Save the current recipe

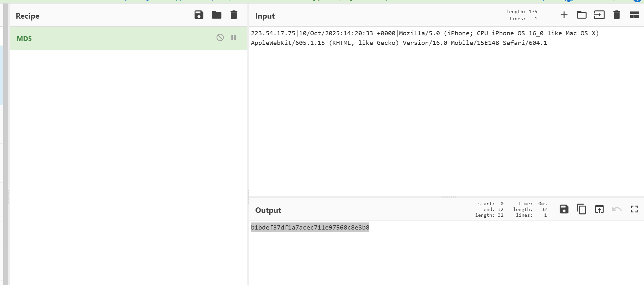(199, 15)
